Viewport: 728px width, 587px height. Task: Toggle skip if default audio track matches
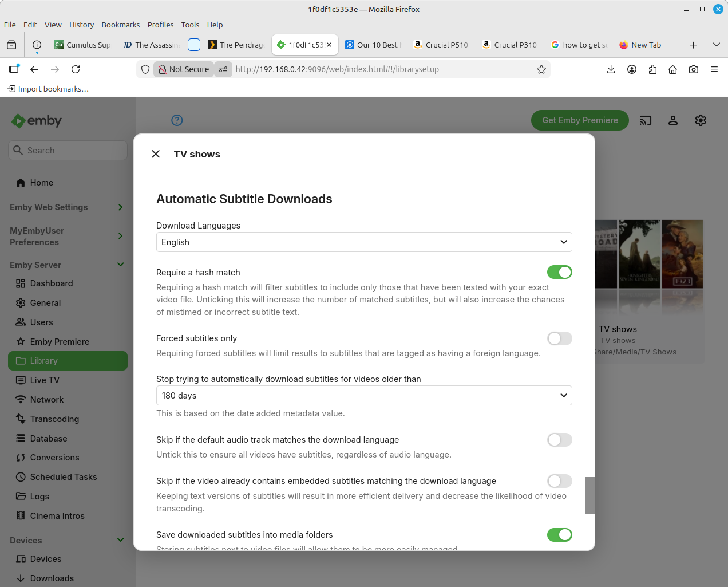point(559,440)
